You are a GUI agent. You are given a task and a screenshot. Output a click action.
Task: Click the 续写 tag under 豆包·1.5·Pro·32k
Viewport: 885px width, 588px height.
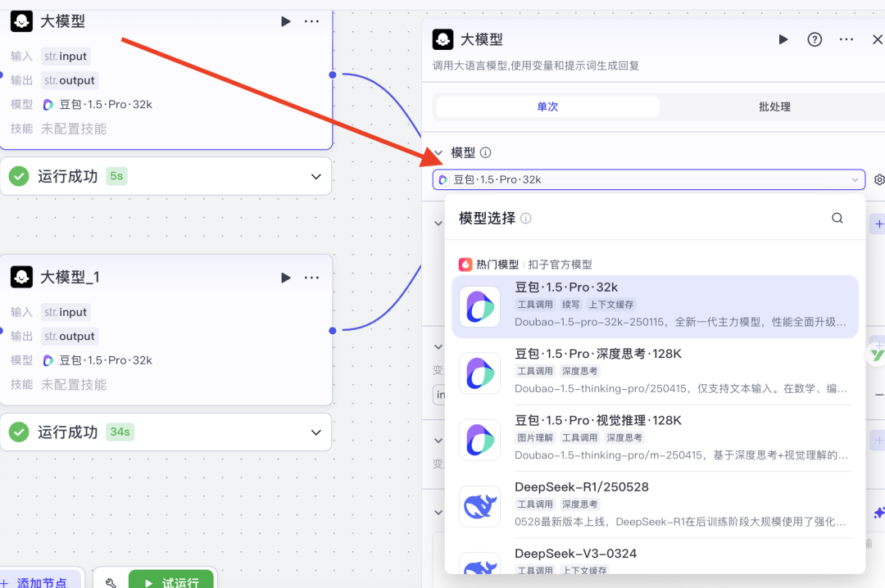pyautogui.click(x=570, y=305)
